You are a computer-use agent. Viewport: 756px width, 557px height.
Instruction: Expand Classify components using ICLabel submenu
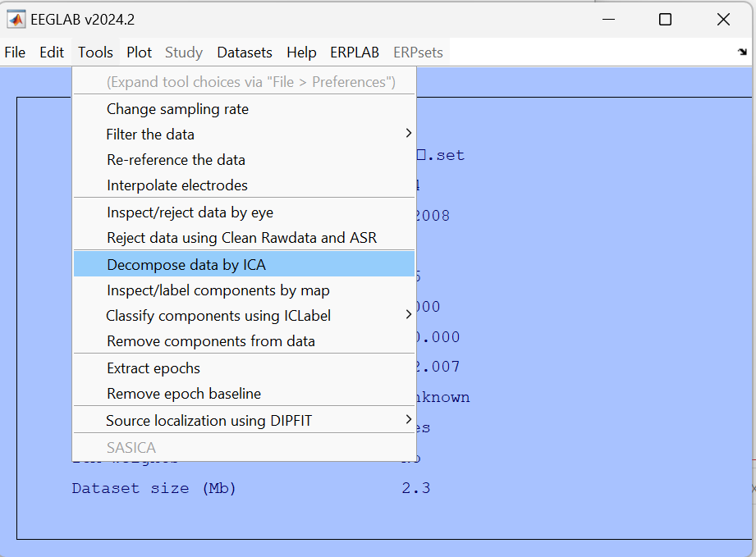(x=244, y=316)
